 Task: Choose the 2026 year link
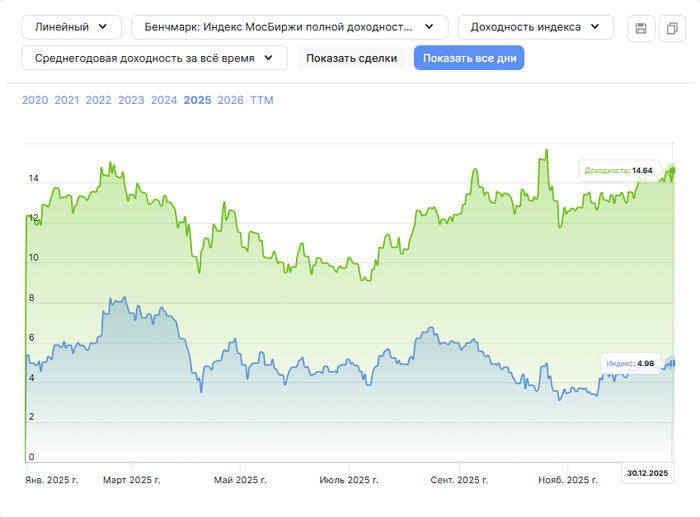click(x=230, y=100)
